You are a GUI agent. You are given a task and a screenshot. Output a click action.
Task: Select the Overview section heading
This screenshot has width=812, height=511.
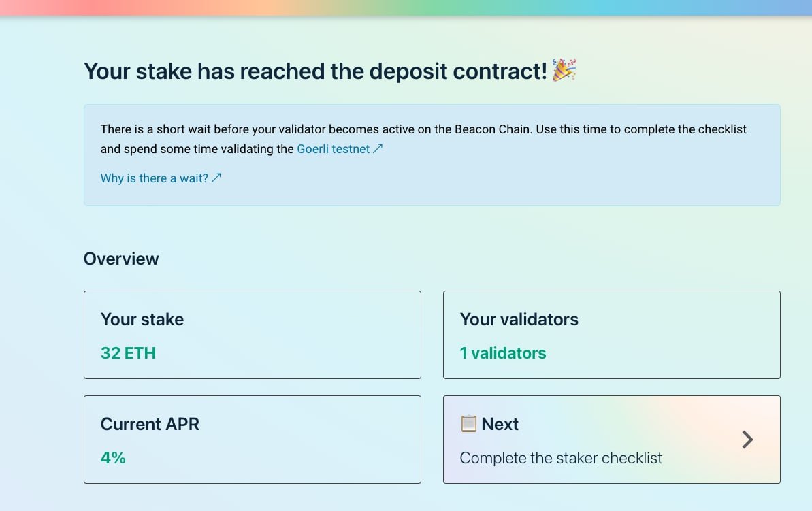121,259
